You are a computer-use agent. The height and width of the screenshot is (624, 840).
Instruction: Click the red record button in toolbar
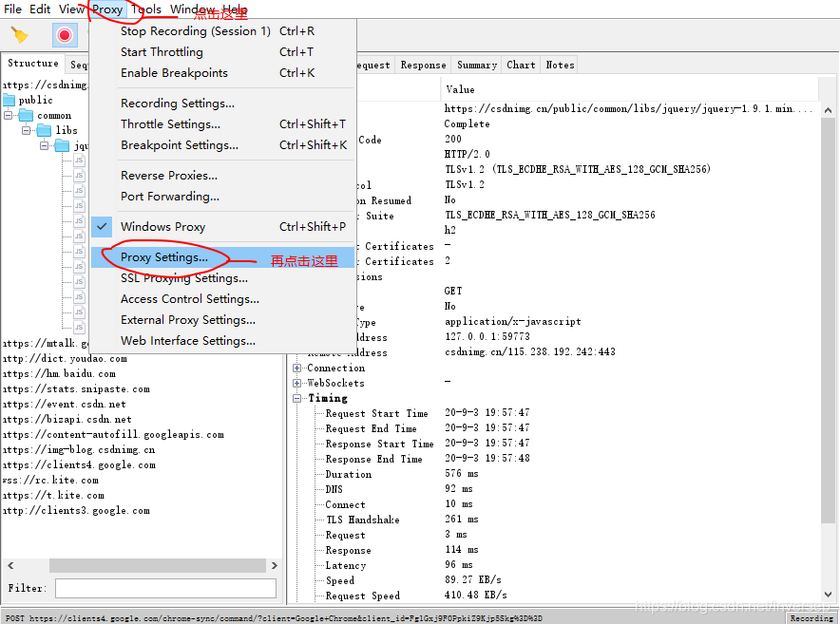click(x=65, y=35)
